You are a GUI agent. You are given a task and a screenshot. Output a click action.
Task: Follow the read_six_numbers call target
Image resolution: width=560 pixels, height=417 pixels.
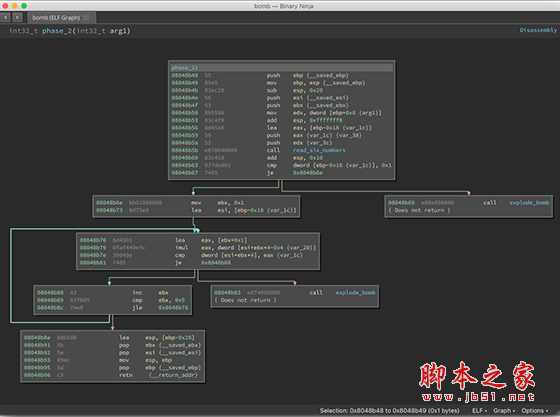coord(319,150)
